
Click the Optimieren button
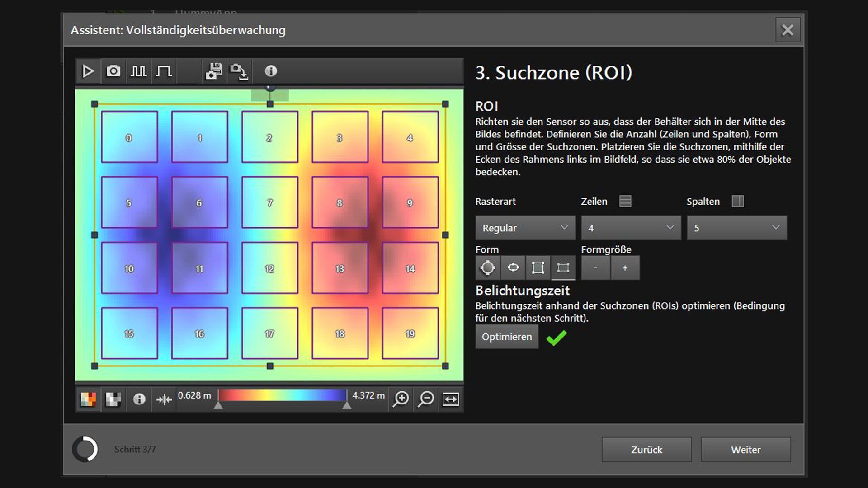(506, 337)
